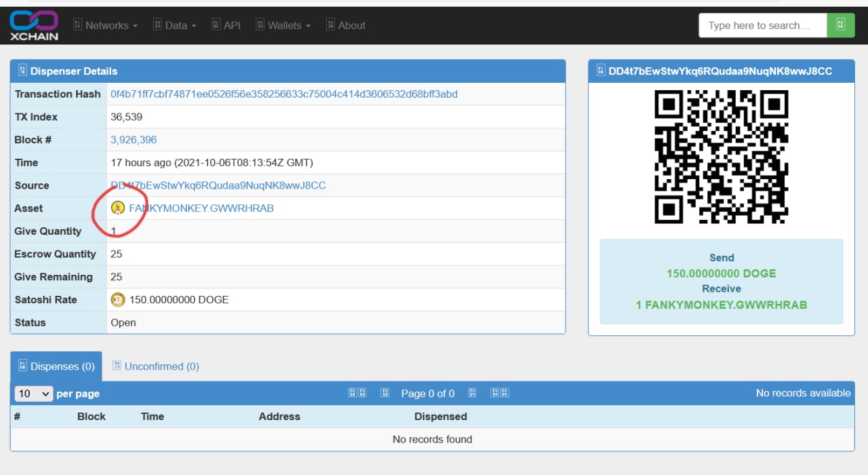The width and height of the screenshot is (868, 475).
Task: Switch to the Dispenses (0) tab
Action: coord(56,366)
